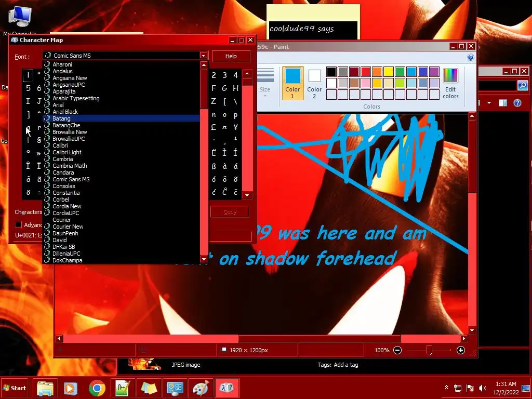Open Notepad++ taskbar icon
Viewport: 532px width, 399px height.
pos(123,388)
